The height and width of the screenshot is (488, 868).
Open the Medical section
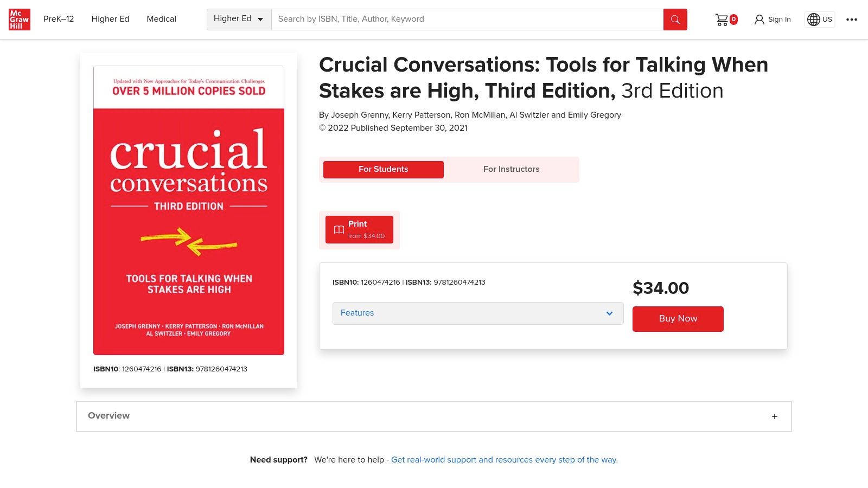[161, 19]
